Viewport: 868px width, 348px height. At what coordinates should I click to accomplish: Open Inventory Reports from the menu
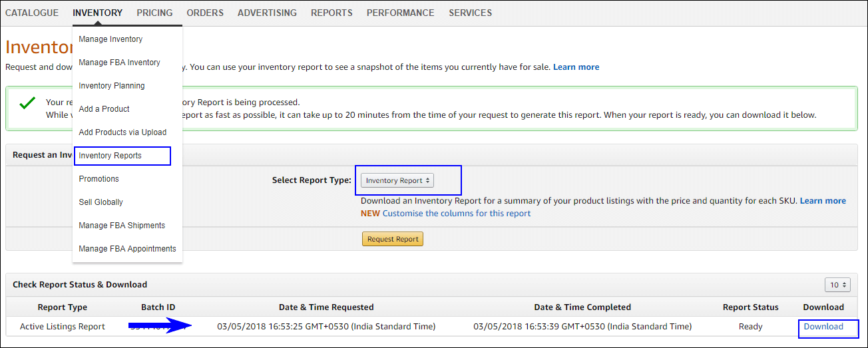110,156
